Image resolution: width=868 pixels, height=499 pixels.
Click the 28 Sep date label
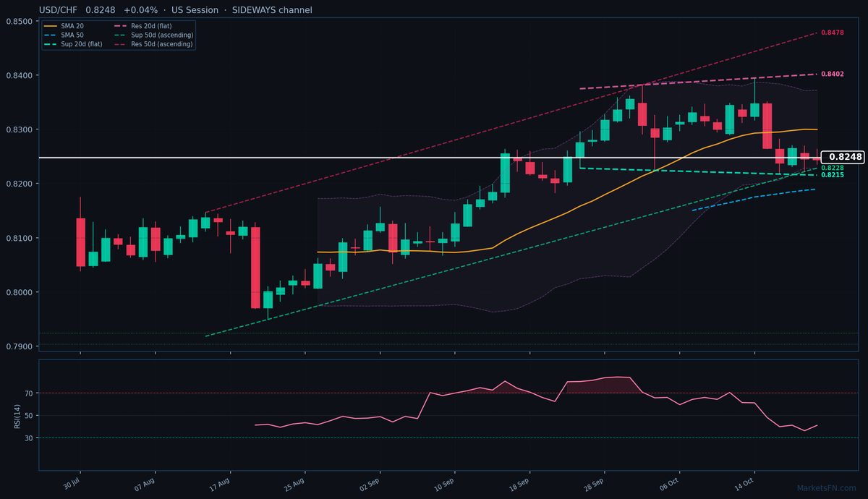(595, 485)
